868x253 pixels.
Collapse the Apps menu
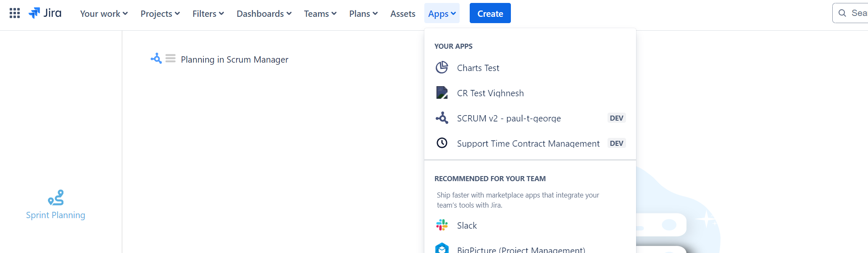442,14
